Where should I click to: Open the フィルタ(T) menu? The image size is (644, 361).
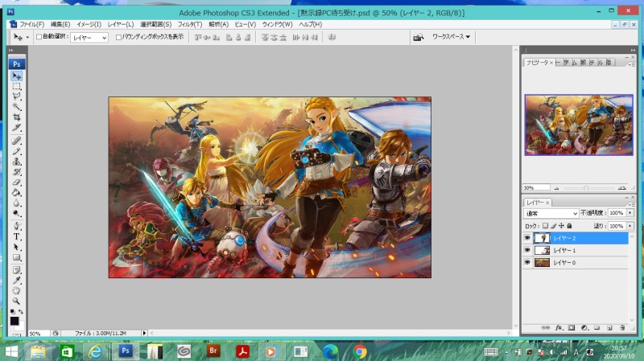189,25
